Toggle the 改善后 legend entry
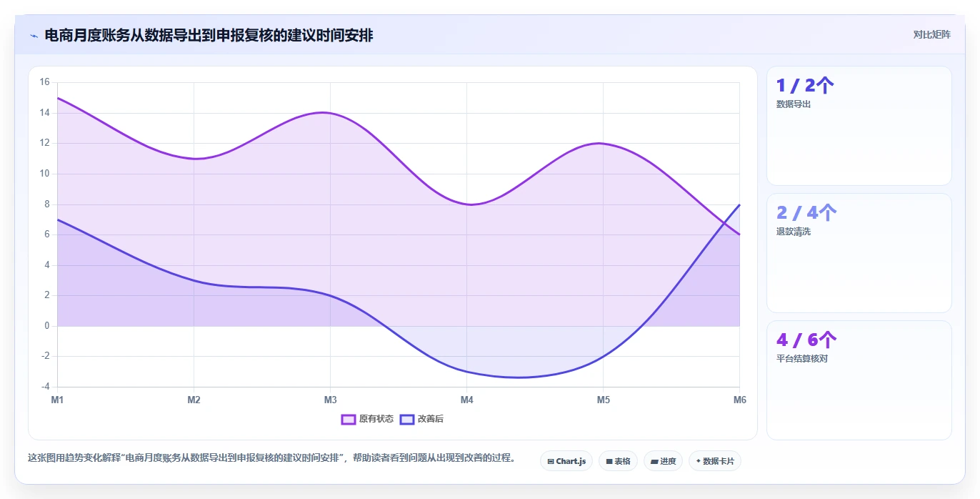The image size is (980, 499). [421, 419]
